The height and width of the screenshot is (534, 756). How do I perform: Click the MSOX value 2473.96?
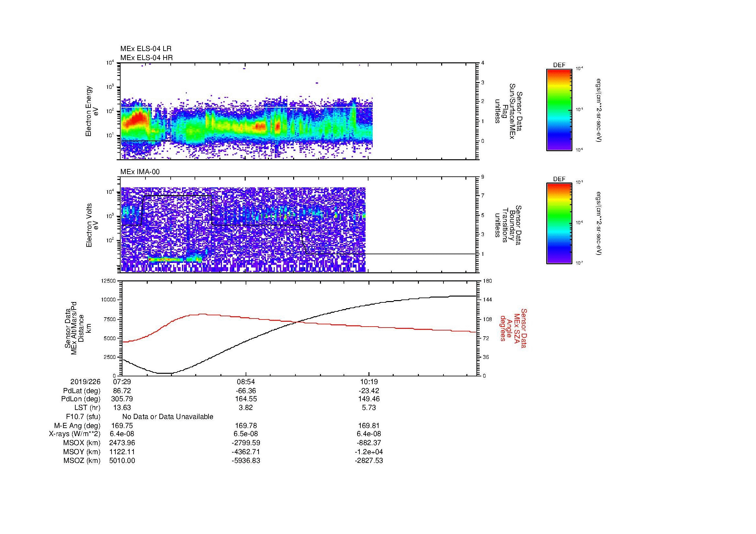[x=122, y=443]
